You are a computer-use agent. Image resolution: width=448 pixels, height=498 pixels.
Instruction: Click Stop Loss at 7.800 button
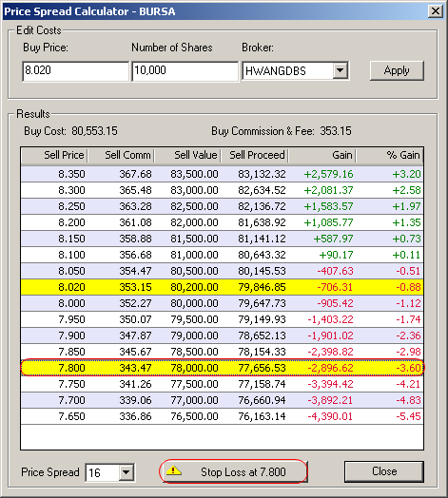tap(233, 471)
